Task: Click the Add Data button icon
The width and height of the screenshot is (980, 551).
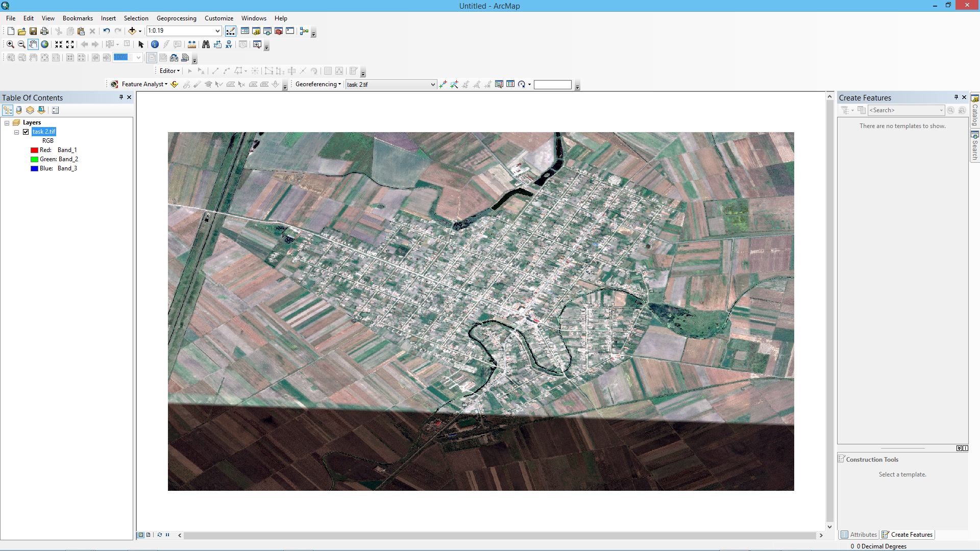Action: point(132,31)
